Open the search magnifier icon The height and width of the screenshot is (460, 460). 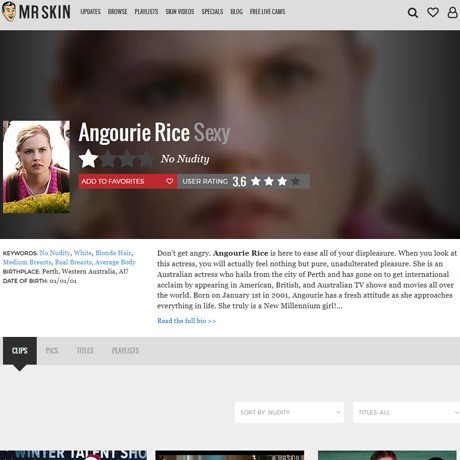point(413,13)
